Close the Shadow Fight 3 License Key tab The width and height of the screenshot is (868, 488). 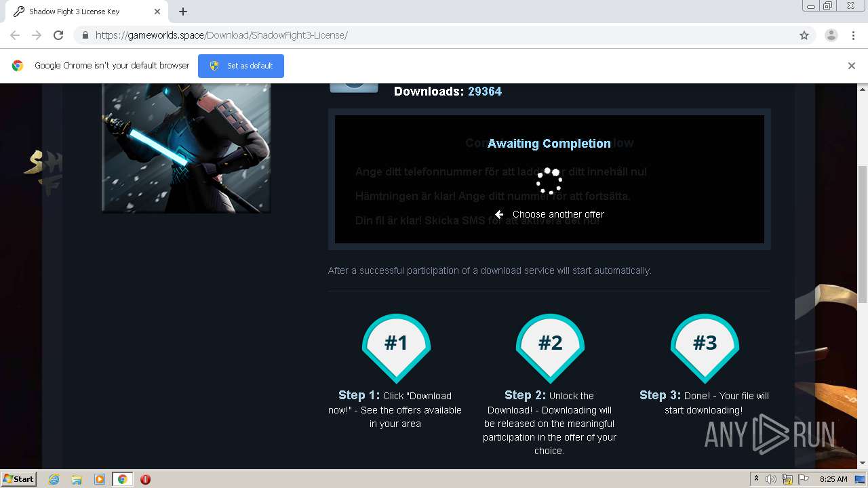point(157,12)
